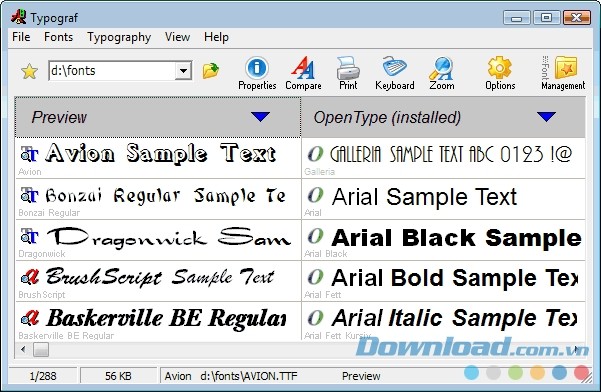Click the Preview column header

(x=158, y=117)
